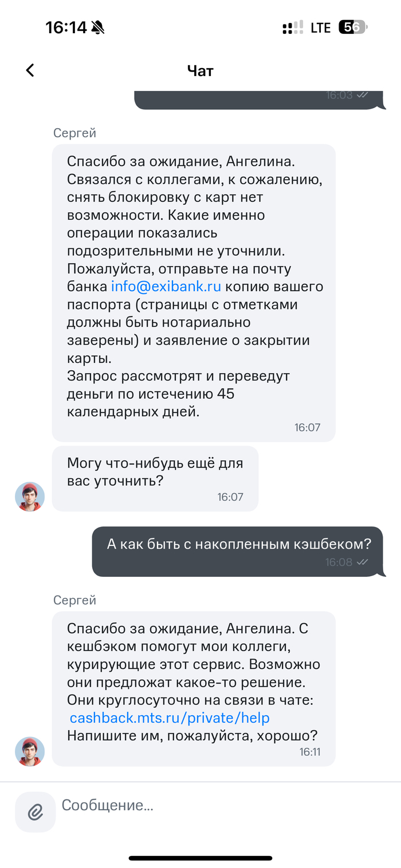Open the cashback.mts.ru/private/help link

pyautogui.click(x=170, y=718)
